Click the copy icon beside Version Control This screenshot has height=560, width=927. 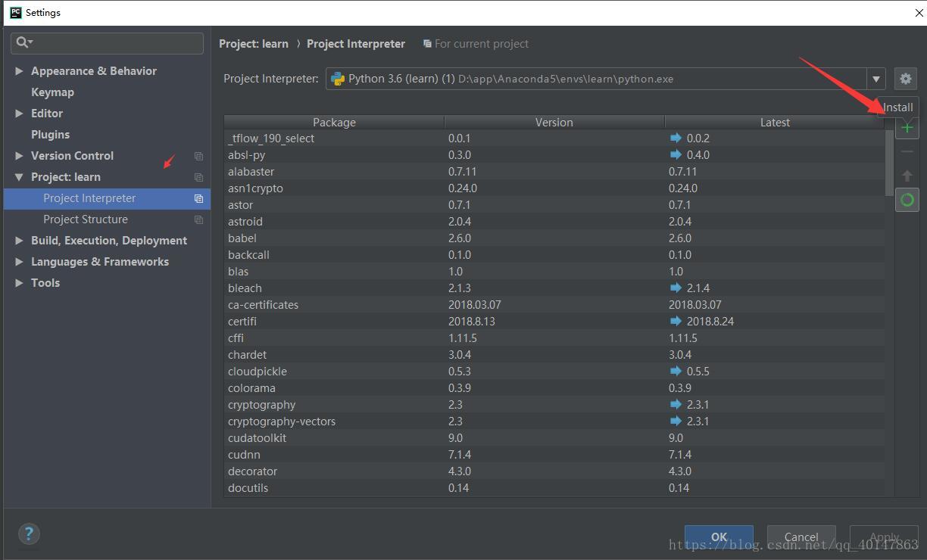[198, 156]
